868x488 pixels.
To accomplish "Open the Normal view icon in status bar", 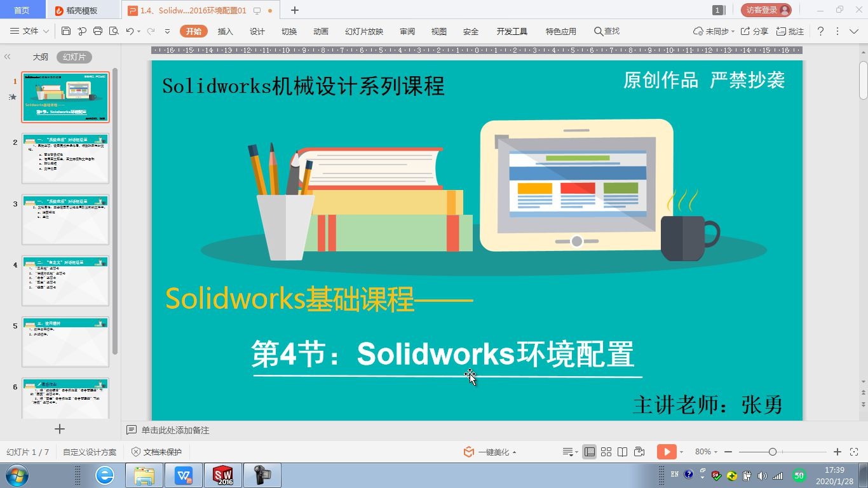I will click(x=590, y=452).
